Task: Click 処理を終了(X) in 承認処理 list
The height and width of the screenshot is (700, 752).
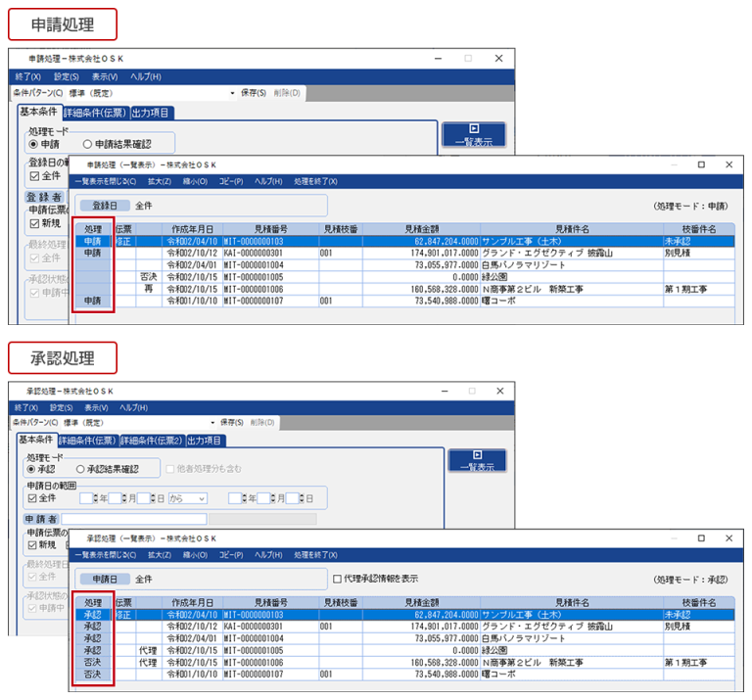Action: (x=315, y=555)
